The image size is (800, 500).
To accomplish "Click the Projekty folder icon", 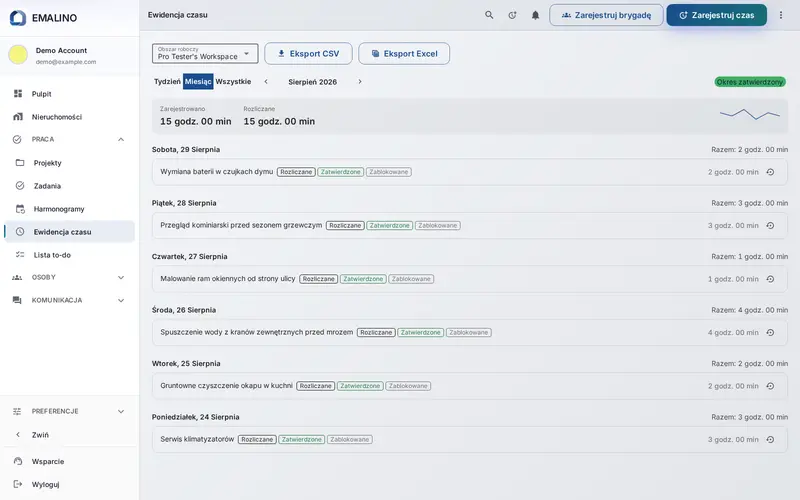I will click(x=20, y=163).
